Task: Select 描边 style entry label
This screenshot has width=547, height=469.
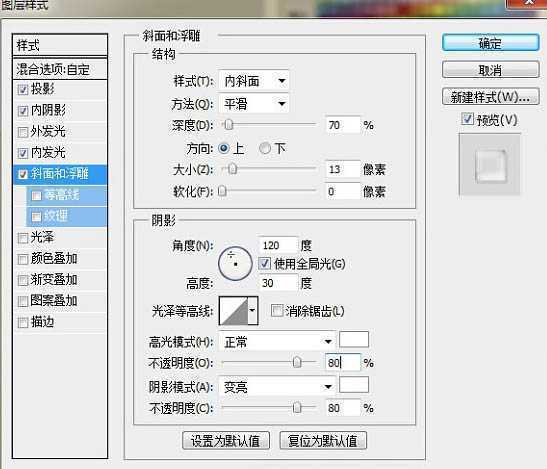Action: [42, 322]
